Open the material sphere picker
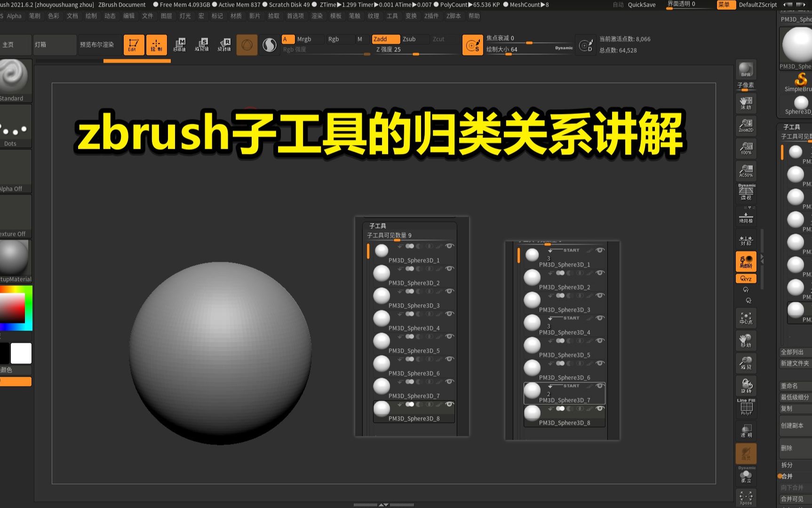 click(16, 262)
